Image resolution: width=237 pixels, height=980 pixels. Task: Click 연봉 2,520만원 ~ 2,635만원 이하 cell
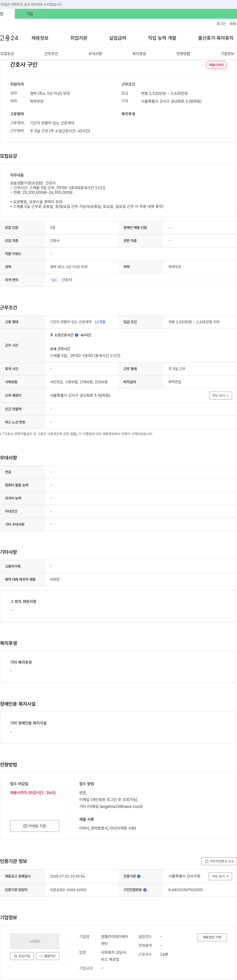coord(194,322)
